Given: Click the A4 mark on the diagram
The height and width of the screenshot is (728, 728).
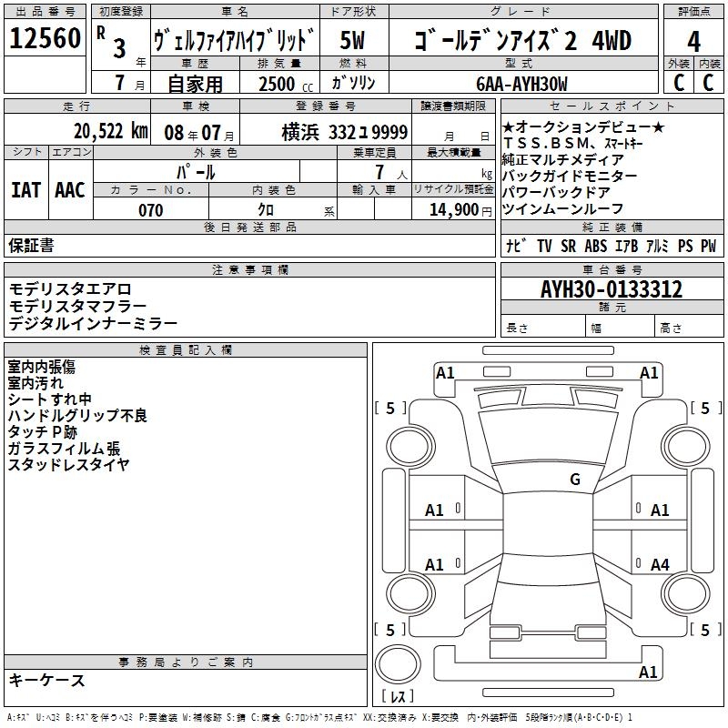Looking at the screenshot, I should (660, 564).
